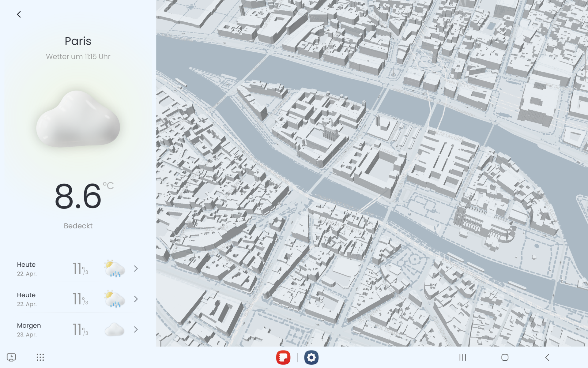Click the Paris city title
Viewport: 588px width, 368px height.
click(x=78, y=41)
